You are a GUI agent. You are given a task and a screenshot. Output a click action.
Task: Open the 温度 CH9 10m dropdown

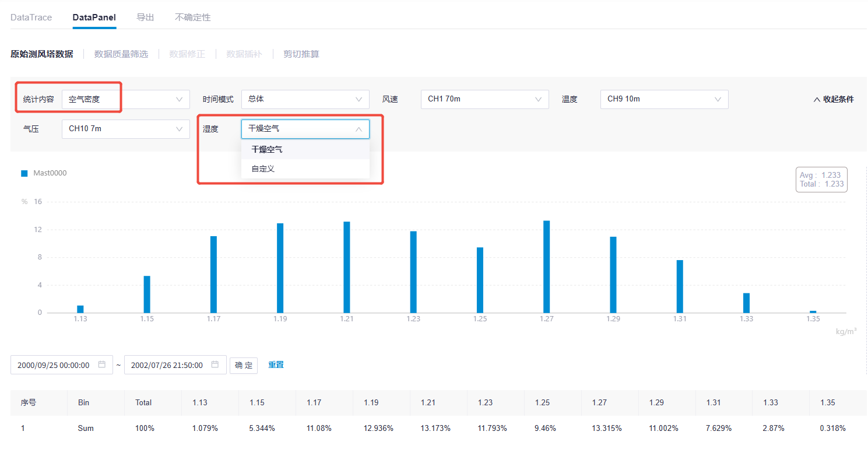pyautogui.click(x=664, y=99)
